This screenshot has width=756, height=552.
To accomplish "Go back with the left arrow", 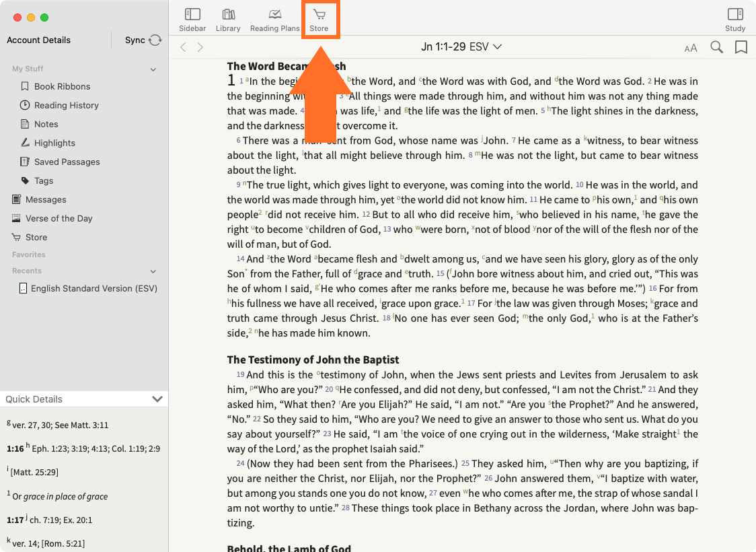I will (x=183, y=47).
